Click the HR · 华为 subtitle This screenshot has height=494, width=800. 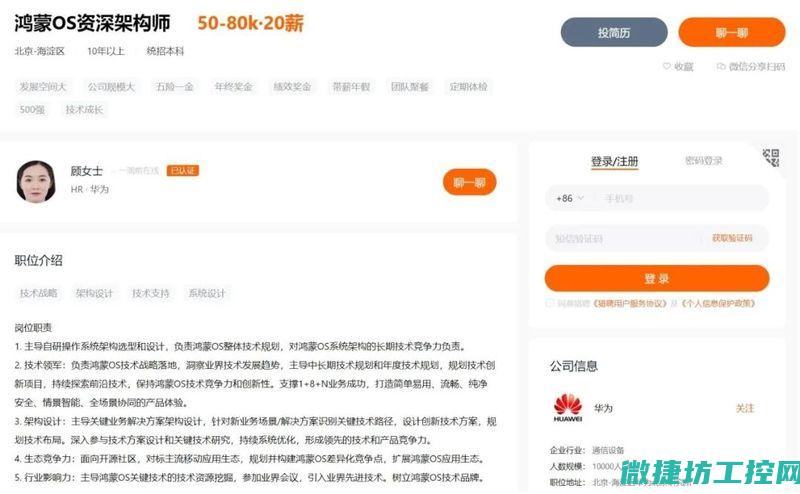tap(90, 189)
